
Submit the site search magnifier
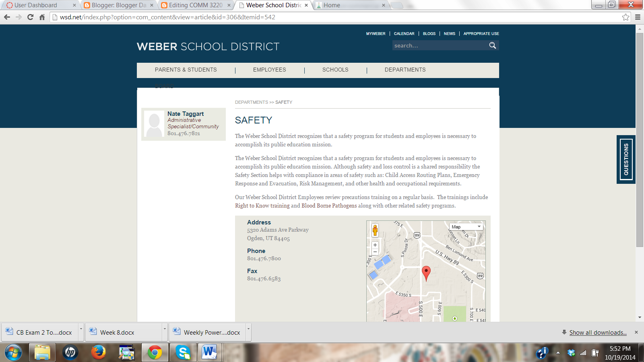tap(492, 45)
